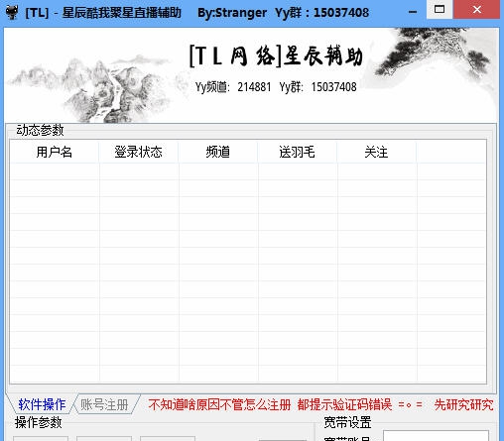Viewport: 504px width, 441px height.
Task: Select the 频道 column header
Action: [x=217, y=152]
